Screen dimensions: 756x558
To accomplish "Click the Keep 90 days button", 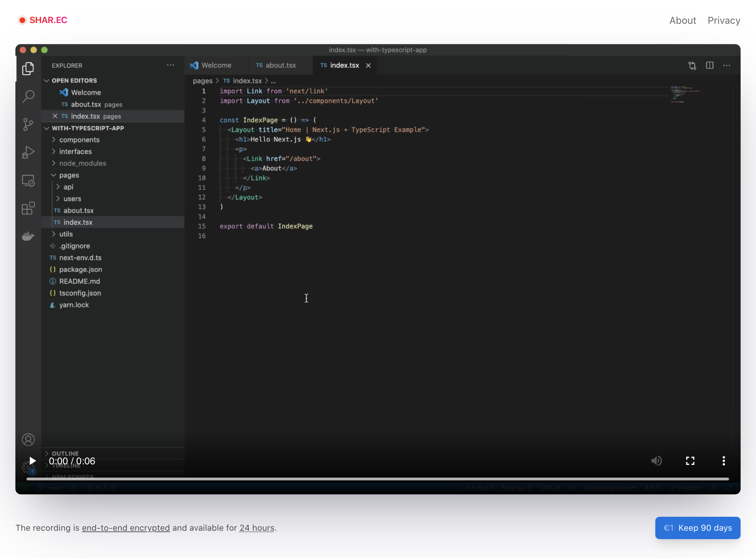I will pos(698,528).
